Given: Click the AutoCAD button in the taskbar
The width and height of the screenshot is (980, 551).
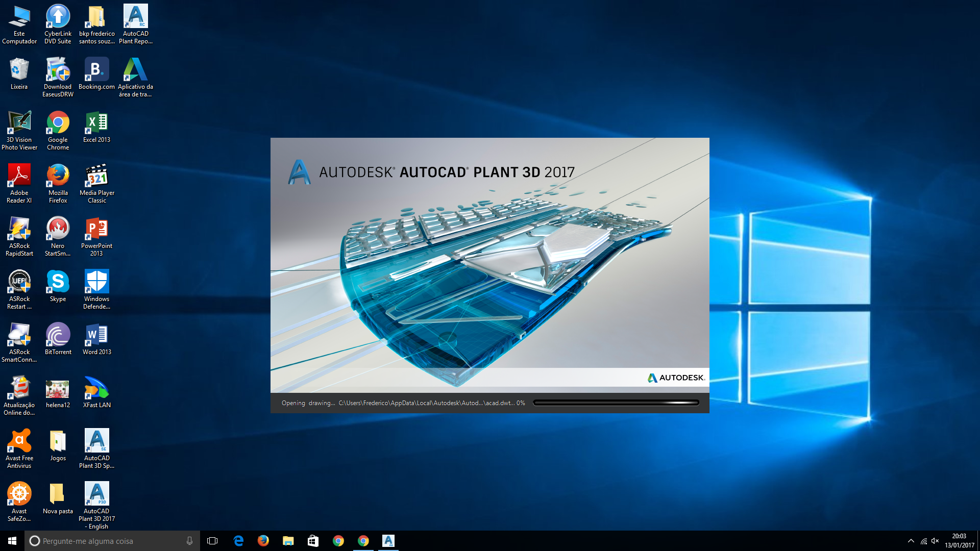Looking at the screenshot, I should (x=388, y=541).
